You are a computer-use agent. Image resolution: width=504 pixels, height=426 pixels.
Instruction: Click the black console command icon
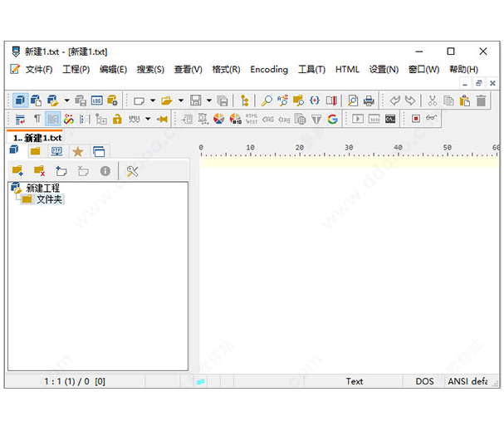(390, 119)
